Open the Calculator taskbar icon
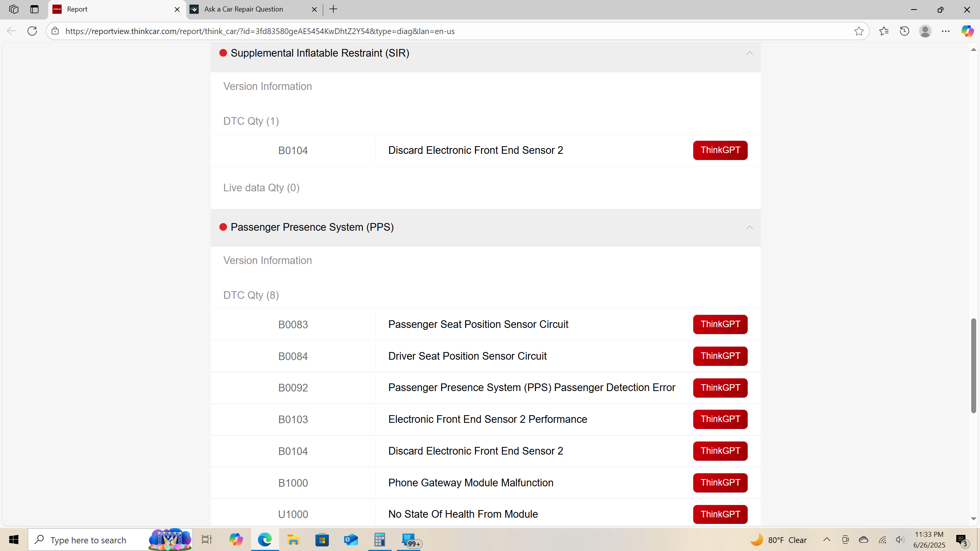 [379, 540]
